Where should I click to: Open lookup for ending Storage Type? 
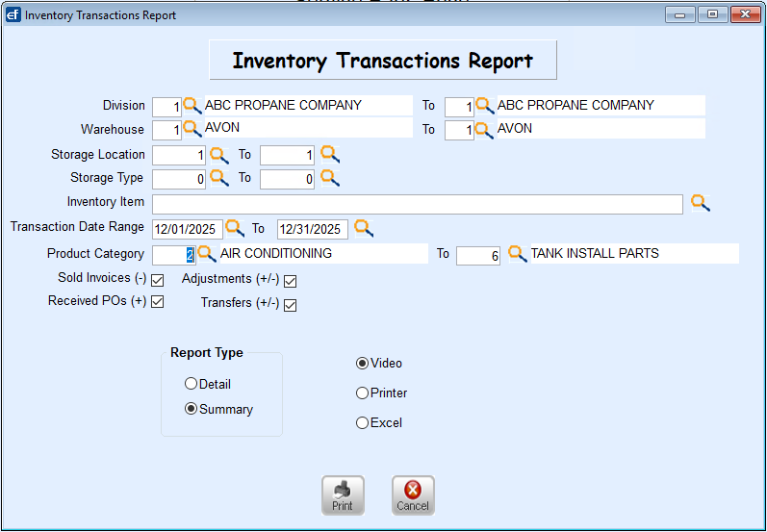[x=330, y=178]
